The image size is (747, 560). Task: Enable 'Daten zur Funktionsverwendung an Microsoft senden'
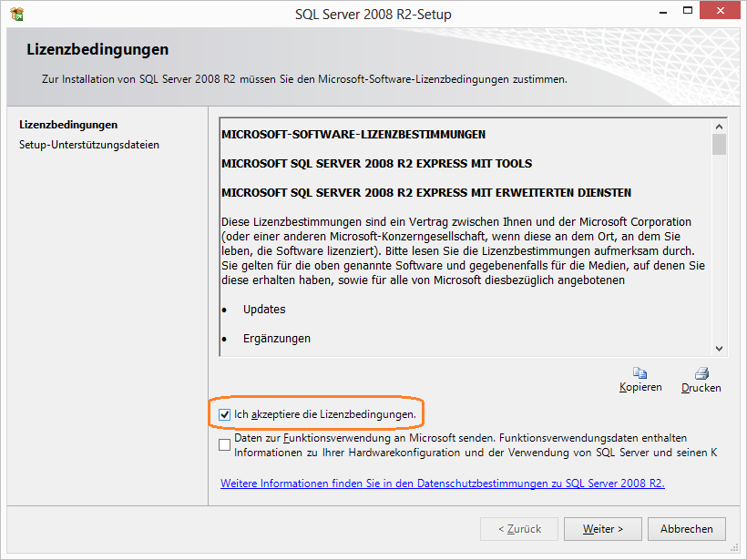224,444
